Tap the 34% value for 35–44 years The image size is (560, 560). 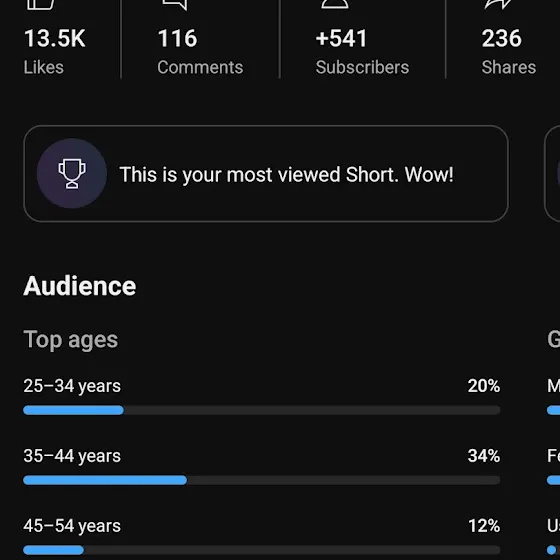484,456
